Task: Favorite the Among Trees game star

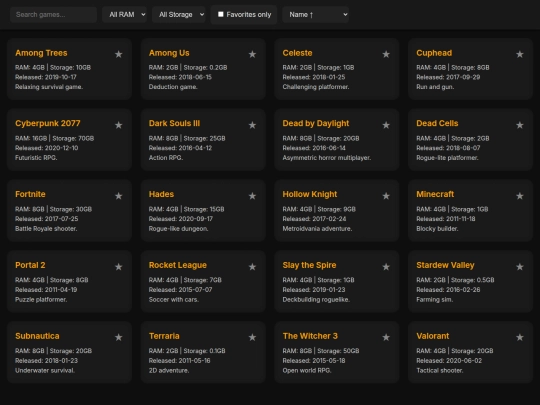Action: click(118, 54)
